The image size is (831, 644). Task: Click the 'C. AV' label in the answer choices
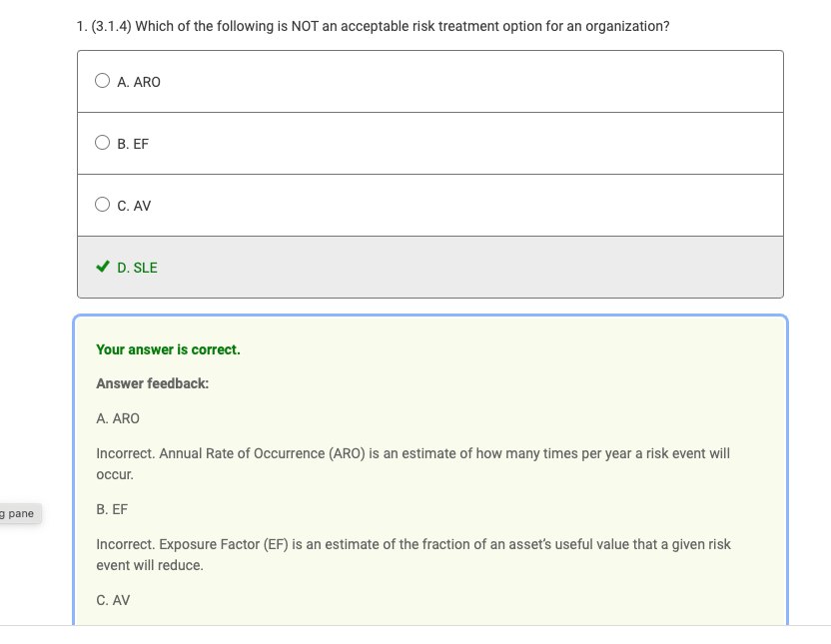[134, 206]
